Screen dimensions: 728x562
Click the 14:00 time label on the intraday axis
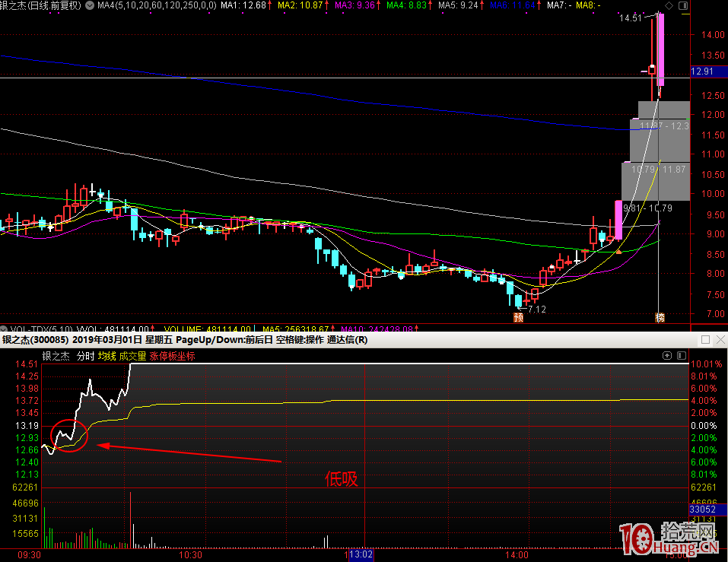[517, 554]
